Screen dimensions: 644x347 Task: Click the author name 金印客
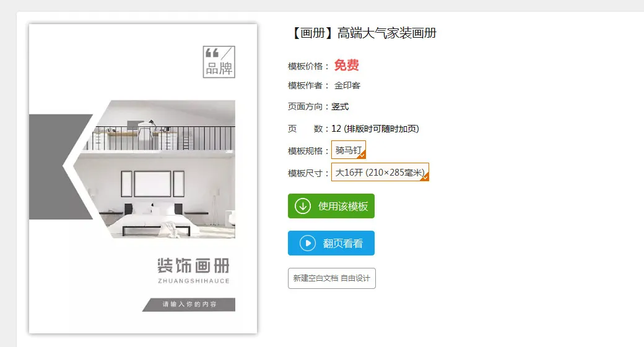click(347, 86)
